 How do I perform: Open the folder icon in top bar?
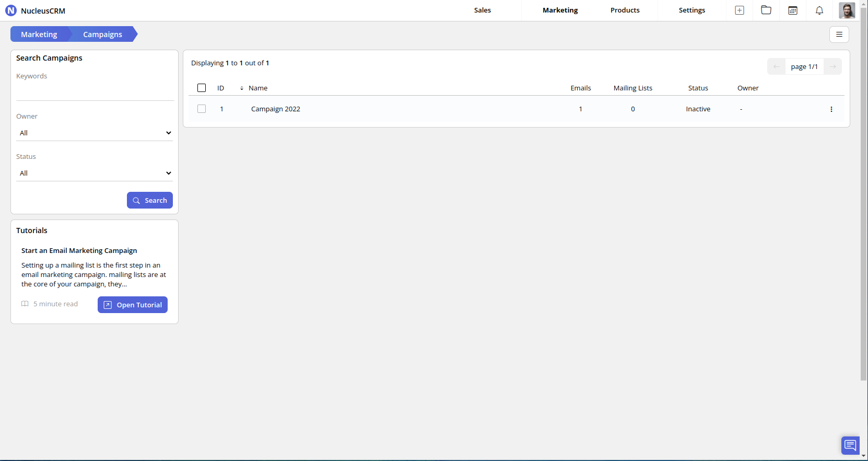point(766,10)
